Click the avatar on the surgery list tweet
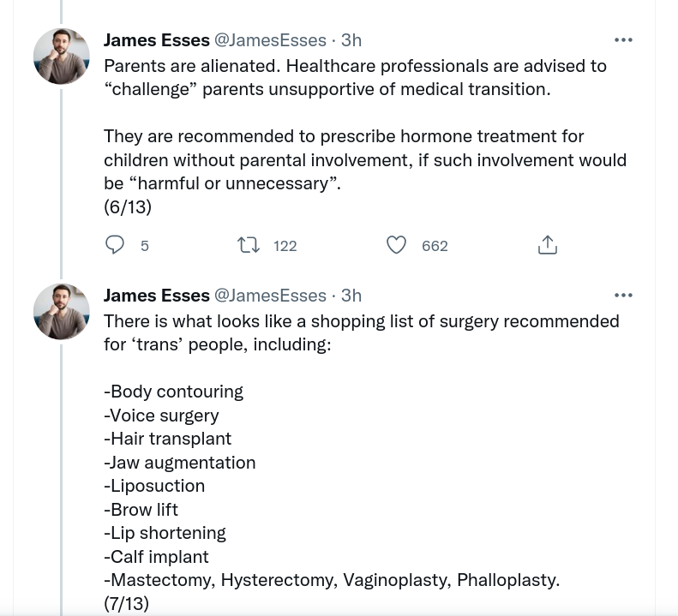The height and width of the screenshot is (616, 678). pos(62,312)
